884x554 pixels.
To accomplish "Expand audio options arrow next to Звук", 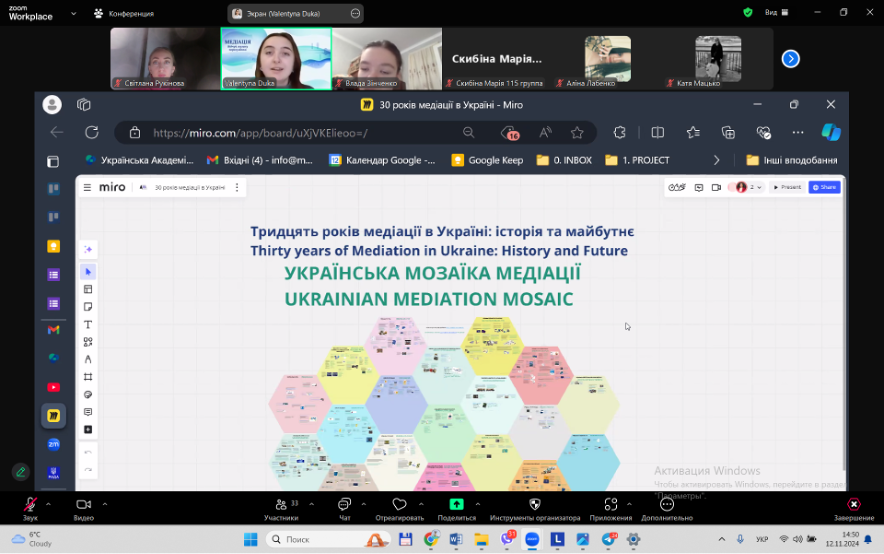I will click(x=48, y=504).
